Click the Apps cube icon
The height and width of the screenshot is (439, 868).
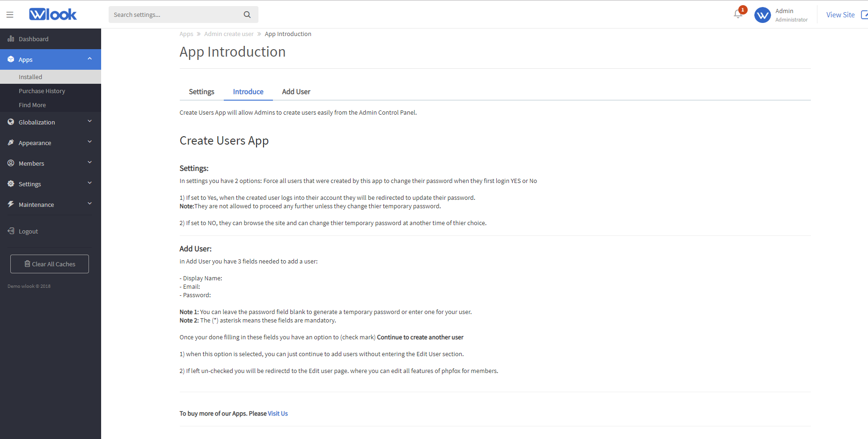click(x=11, y=59)
